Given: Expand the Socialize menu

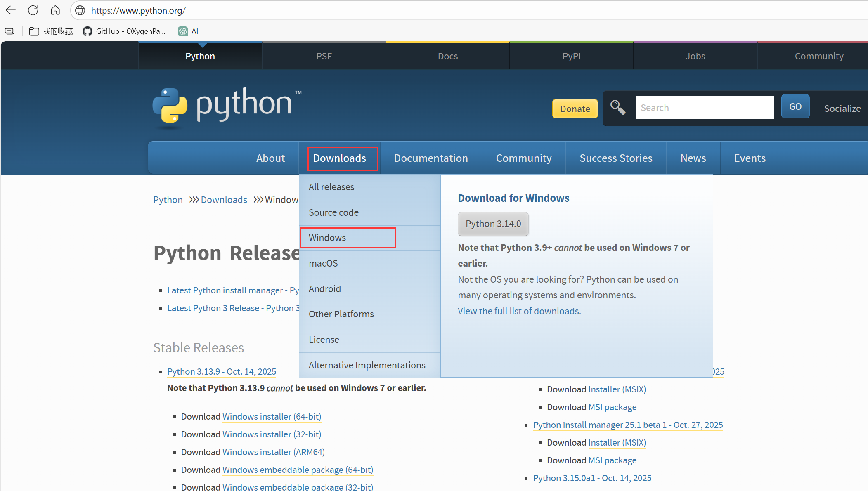Looking at the screenshot, I should tap(842, 109).
